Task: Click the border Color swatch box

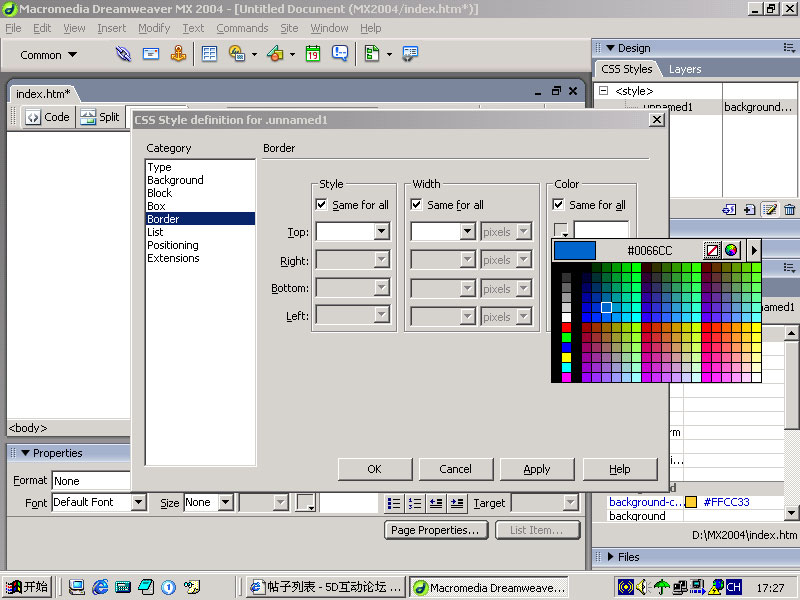Action: [561, 230]
